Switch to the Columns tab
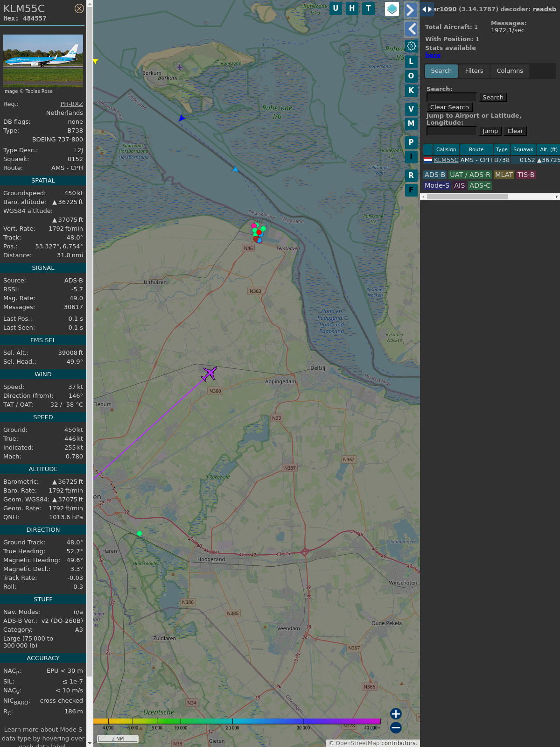The image size is (560, 747). pyautogui.click(x=510, y=71)
